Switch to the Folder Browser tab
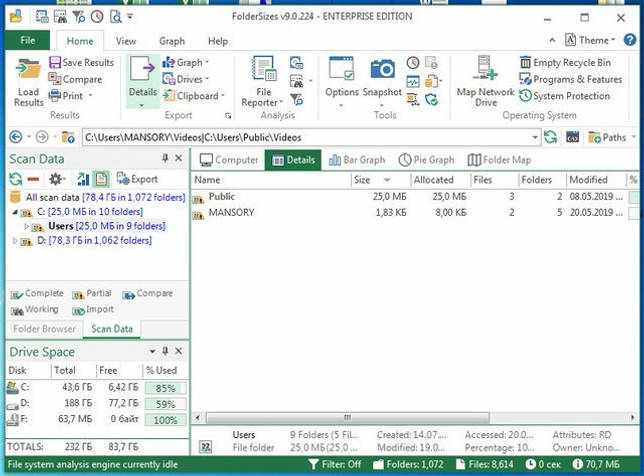 pyautogui.click(x=44, y=329)
